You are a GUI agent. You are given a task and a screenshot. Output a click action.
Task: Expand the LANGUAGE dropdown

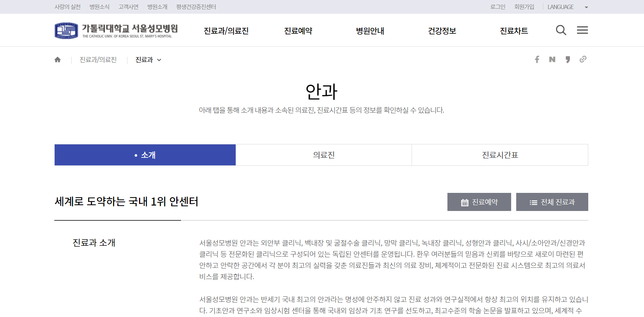(x=568, y=7)
